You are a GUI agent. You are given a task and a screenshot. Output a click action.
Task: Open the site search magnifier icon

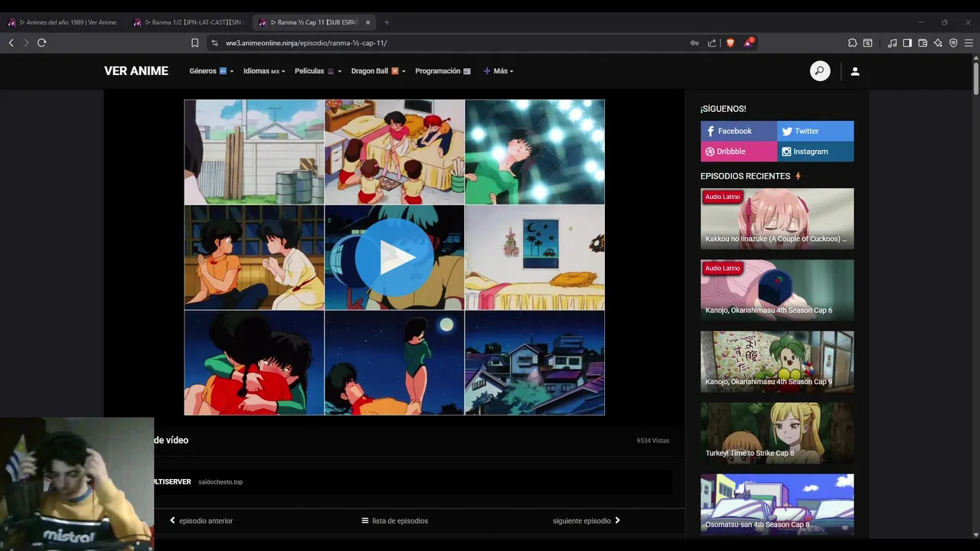pyautogui.click(x=820, y=71)
